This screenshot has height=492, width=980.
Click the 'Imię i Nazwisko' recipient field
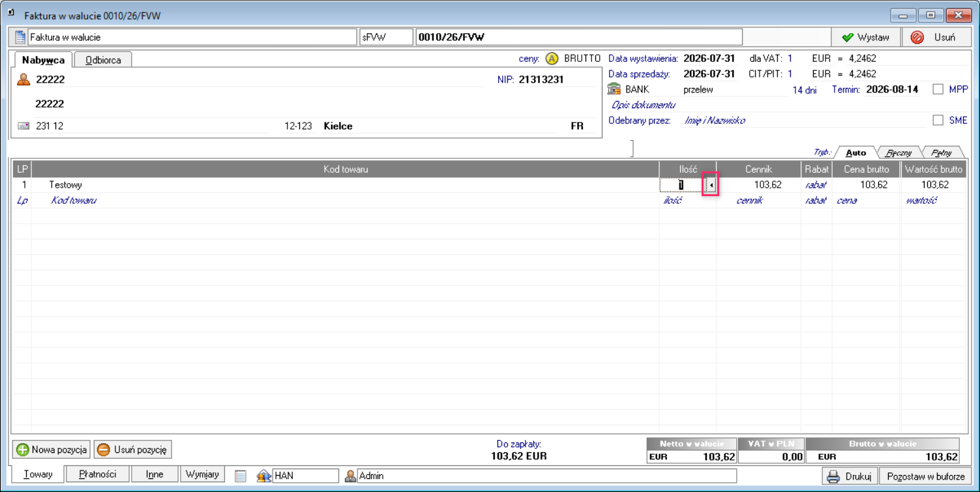tap(715, 121)
